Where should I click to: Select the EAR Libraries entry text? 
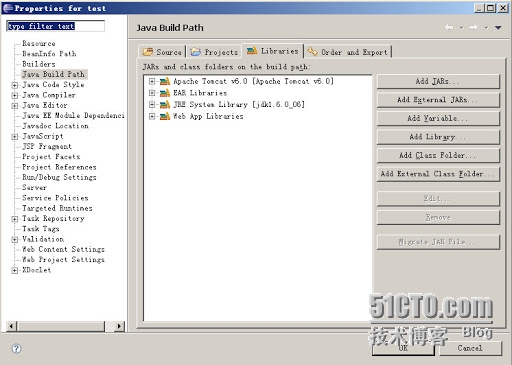click(200, 93)
